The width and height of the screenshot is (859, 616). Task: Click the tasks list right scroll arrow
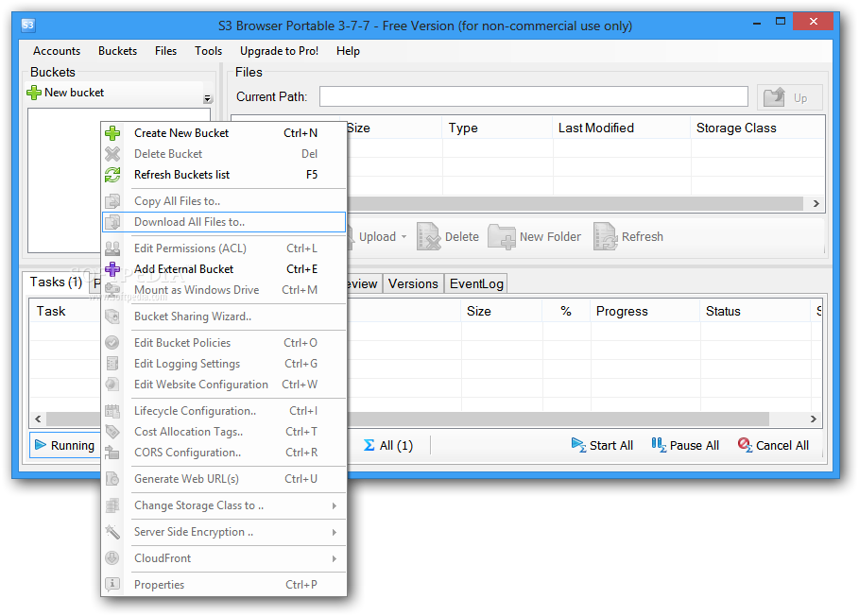pyautogui.click(x=814, y=419)
